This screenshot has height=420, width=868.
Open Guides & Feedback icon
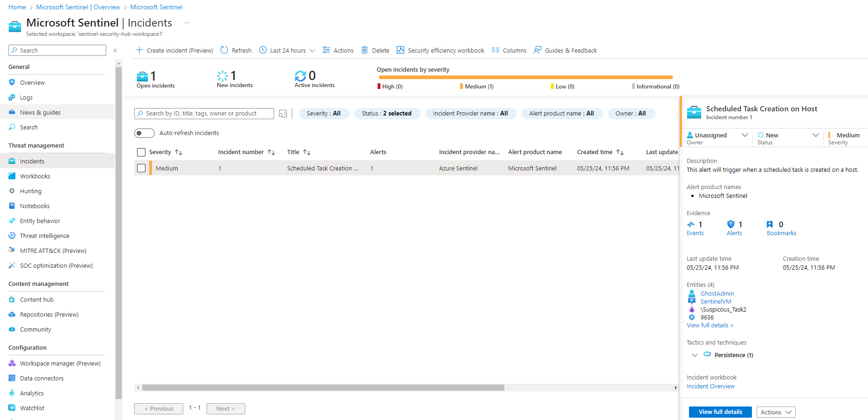pyautogui.click(x=537, y=50)
